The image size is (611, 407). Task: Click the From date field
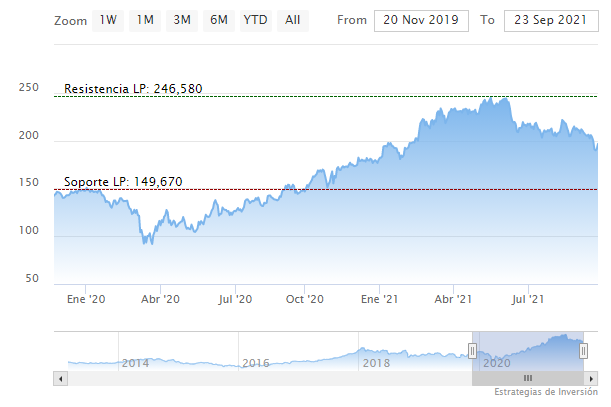pos(420,20)
